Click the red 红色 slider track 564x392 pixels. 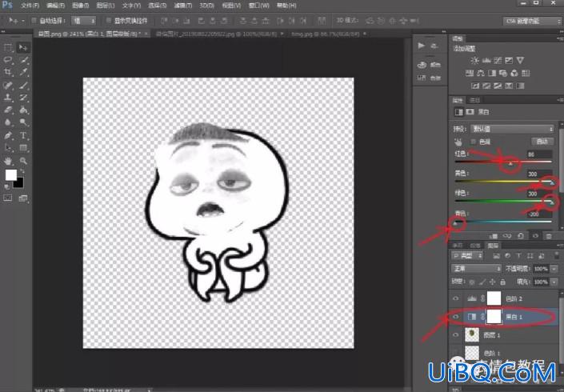point(503,162)
